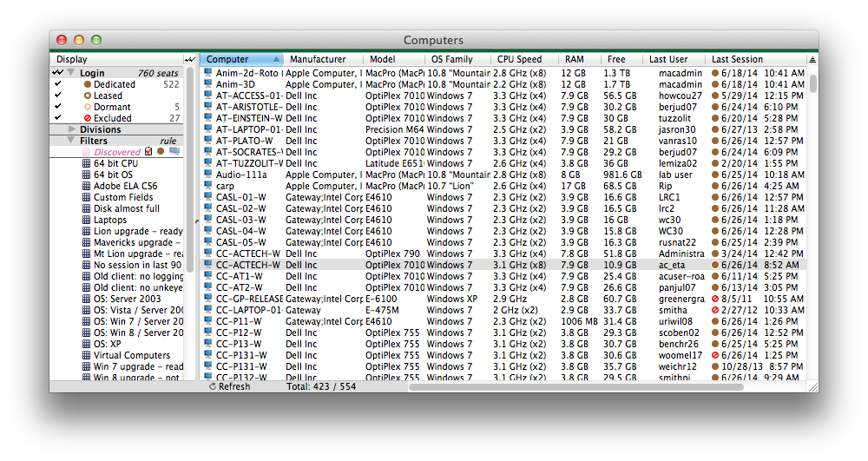Collapse the Login section triangle

pos(71,73)
